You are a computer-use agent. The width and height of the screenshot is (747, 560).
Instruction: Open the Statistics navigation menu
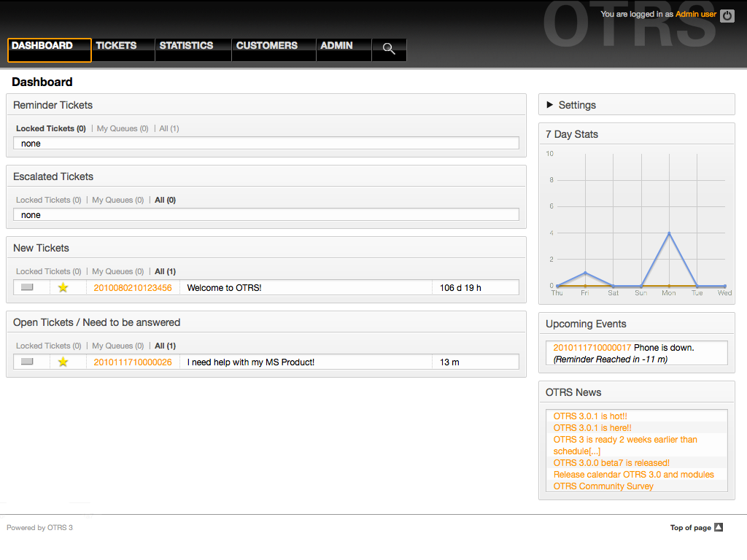coord(193,50)
